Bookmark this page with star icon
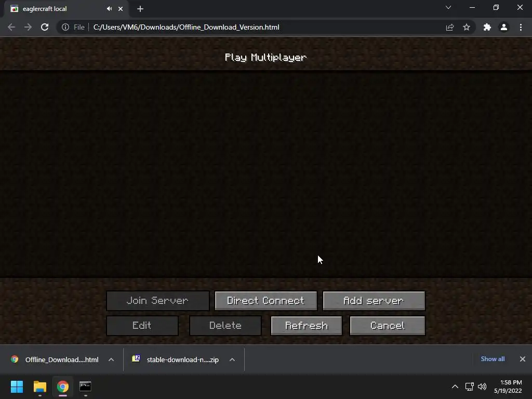This screenshot has height=399, width=532. [467, 27]
